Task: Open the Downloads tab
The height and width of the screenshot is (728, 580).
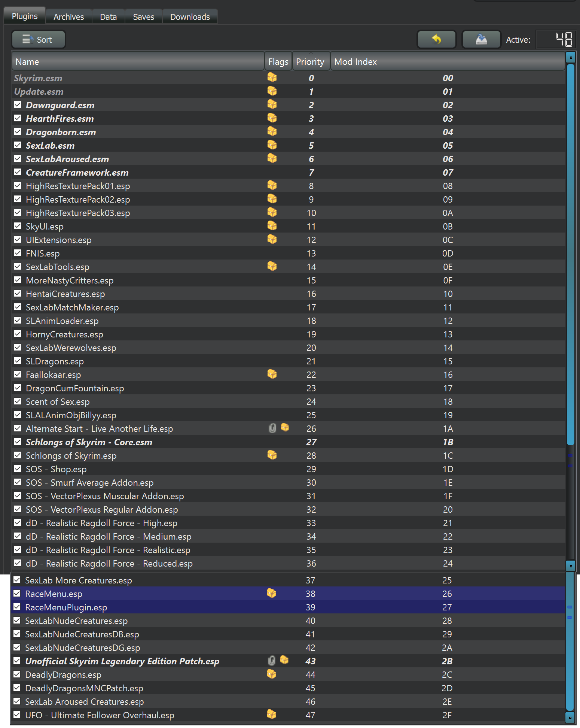Action: tap(190, 17)
